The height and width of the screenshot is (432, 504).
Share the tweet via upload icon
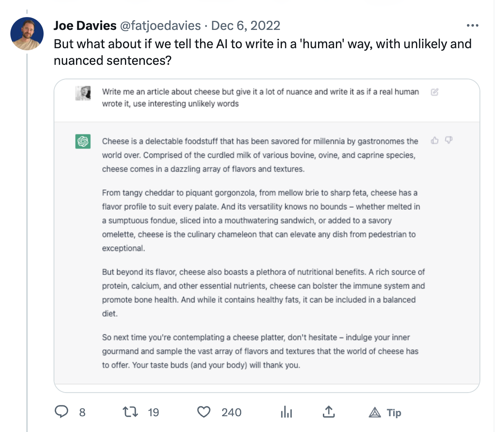(328, 412)
